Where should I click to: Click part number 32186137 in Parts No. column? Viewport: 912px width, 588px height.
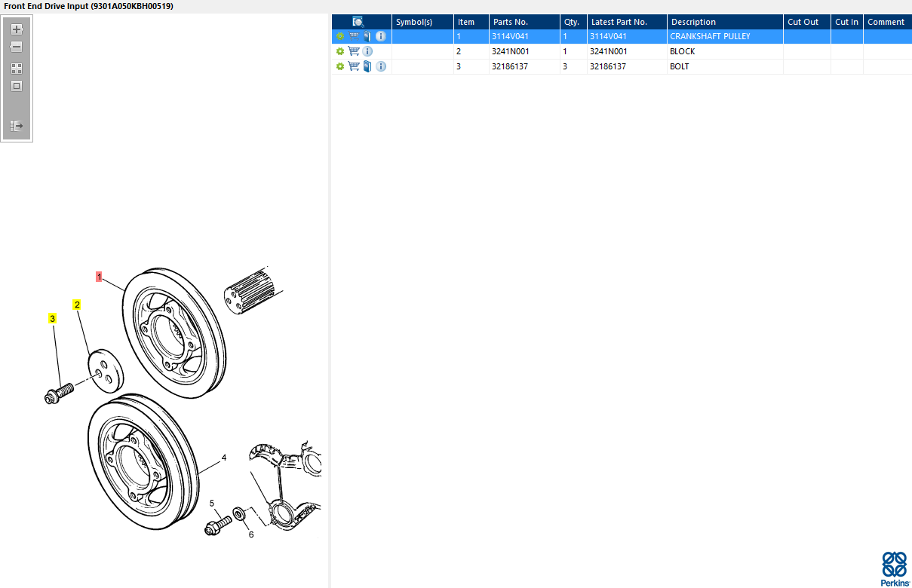tap(510, 66)
